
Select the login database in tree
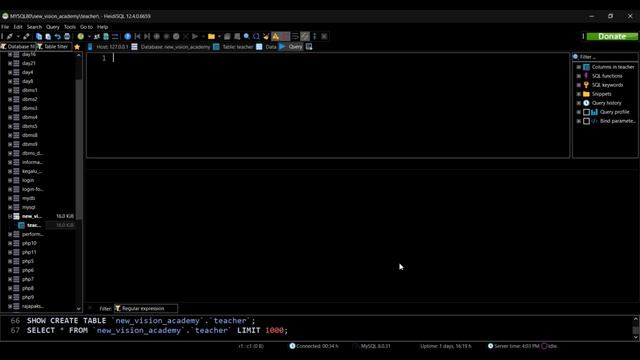click(28, 180)
